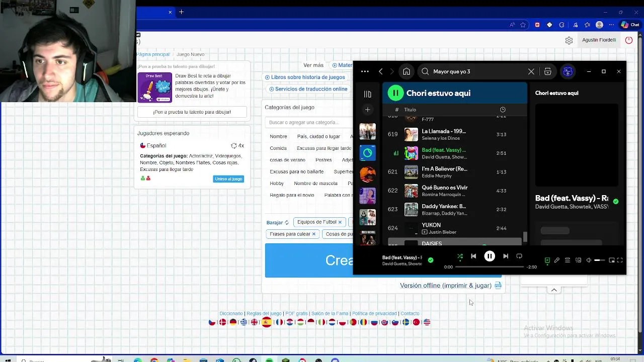644x362 pixels.
Task: Select the Comida category
Action: pos(278,148)
